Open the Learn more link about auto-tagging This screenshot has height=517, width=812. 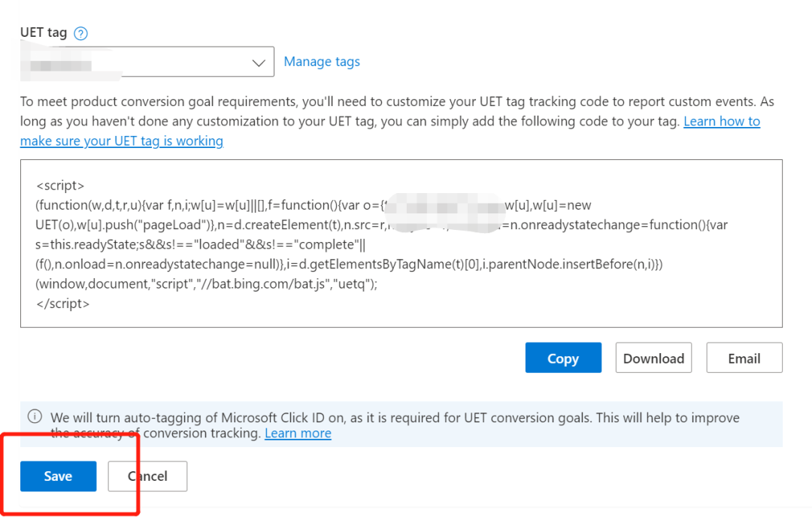click(298, 433)
